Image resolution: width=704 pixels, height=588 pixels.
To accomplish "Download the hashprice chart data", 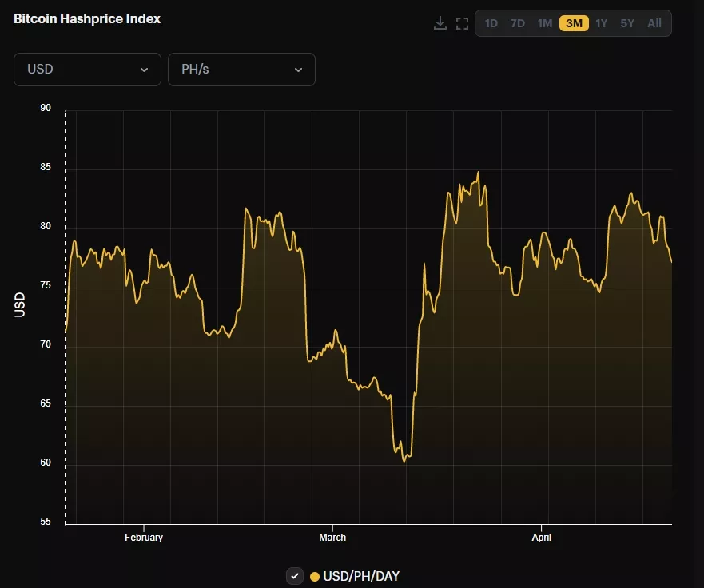I will pos(440,23).
